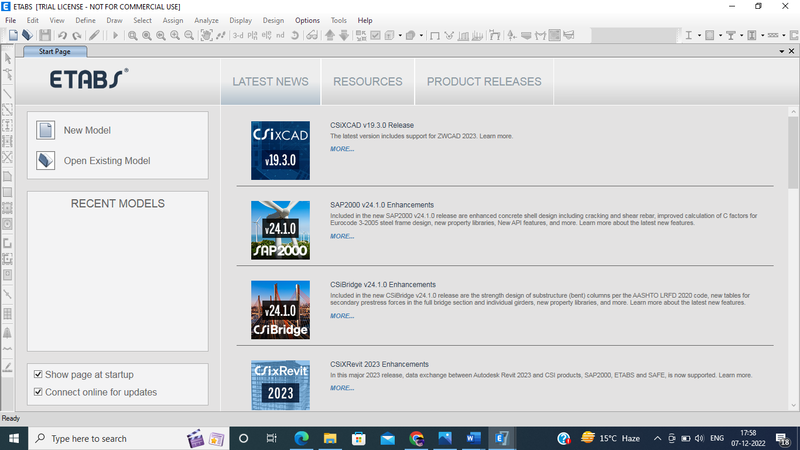
Task: Click the Zoom In plus magnifier icon
Action: pos(175,35)
